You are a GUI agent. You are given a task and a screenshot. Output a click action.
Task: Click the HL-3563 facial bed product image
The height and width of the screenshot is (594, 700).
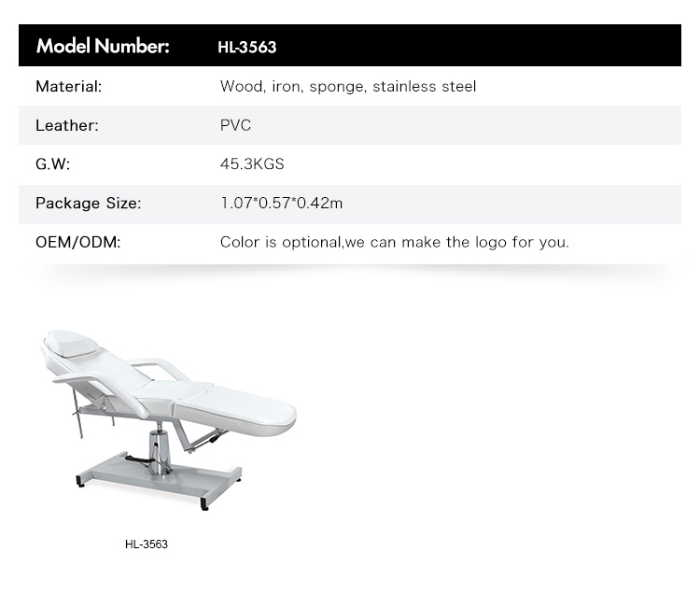tap(168, 420)
